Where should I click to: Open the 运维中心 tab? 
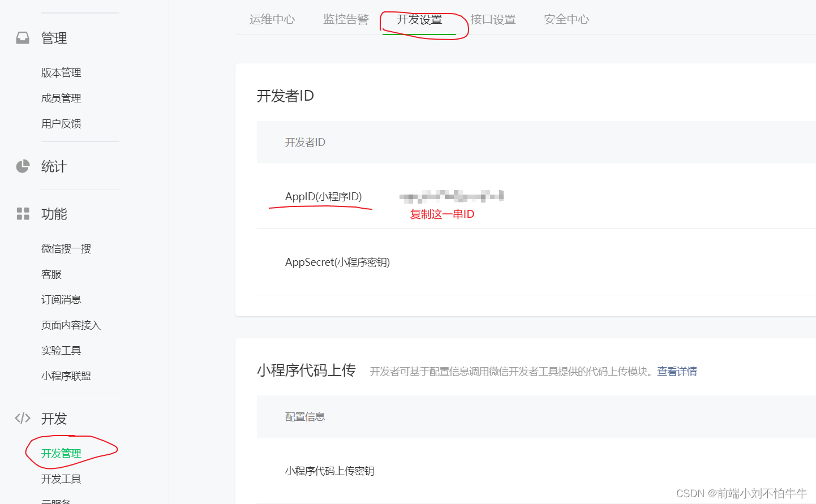click(272, 19)
